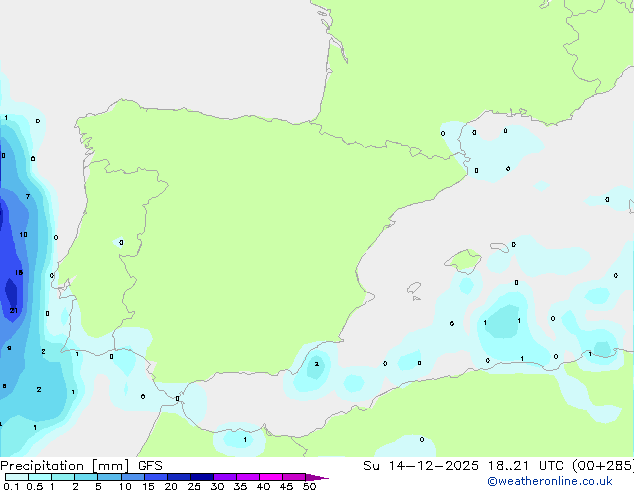Click the '7' value in Atlantic rain band

click(27, 196)
